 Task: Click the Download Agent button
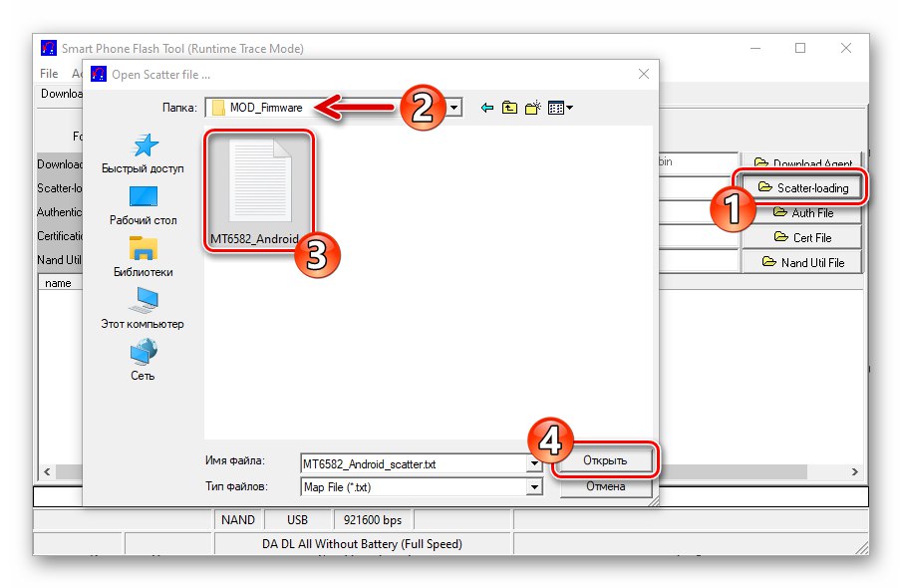tap(802, 162)
